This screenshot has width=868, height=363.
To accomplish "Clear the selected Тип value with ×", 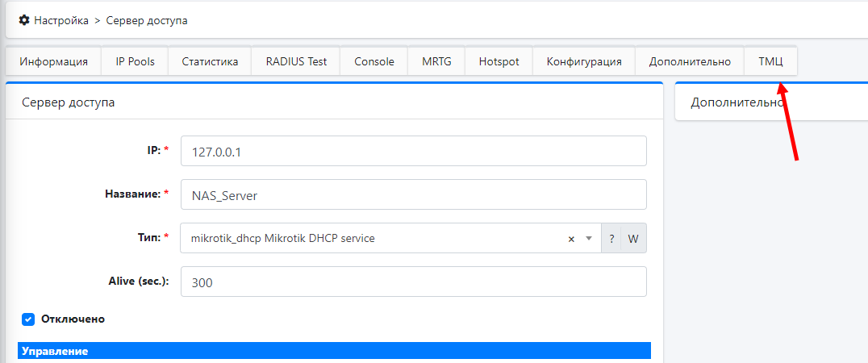I will [571, 239].
